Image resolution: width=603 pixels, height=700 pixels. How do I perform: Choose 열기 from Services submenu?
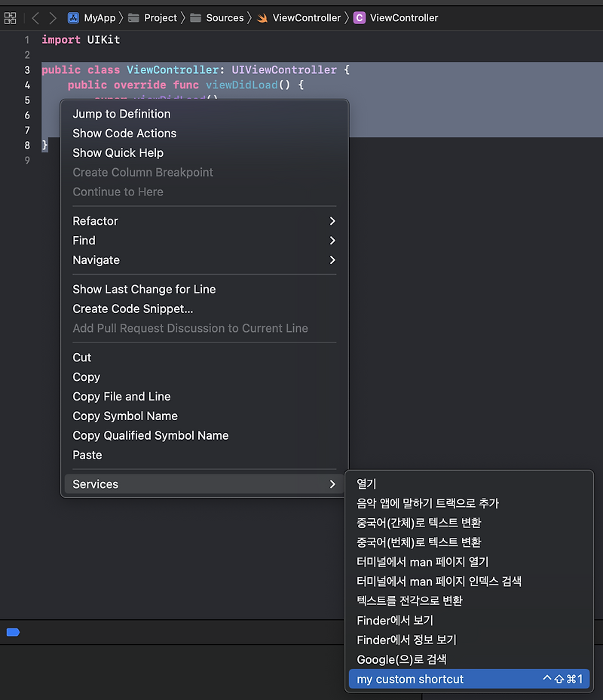[x=367, y=484]
